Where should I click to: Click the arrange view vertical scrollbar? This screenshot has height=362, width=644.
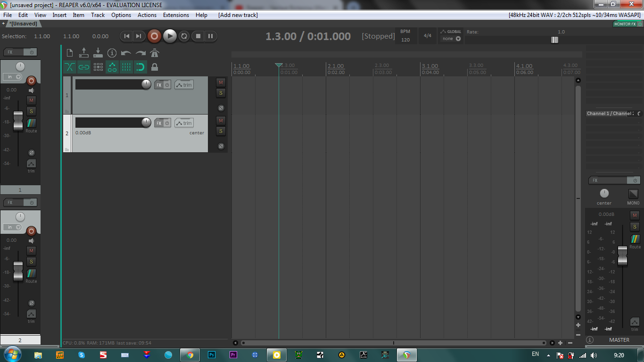coord(578,198)
